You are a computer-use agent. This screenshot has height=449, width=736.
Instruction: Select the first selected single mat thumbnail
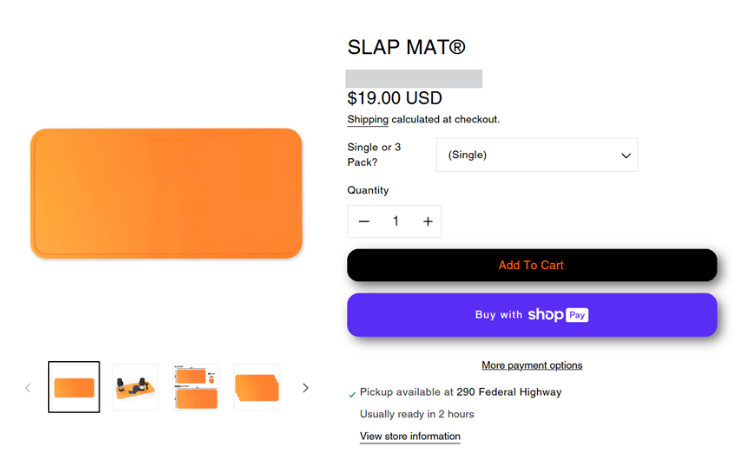74,387
